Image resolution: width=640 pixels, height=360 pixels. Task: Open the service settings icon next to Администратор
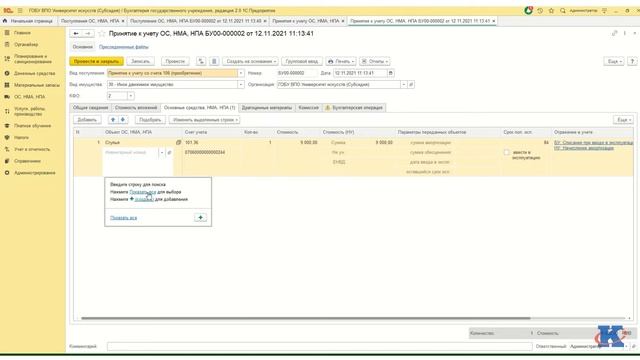(x=604, y=11)
